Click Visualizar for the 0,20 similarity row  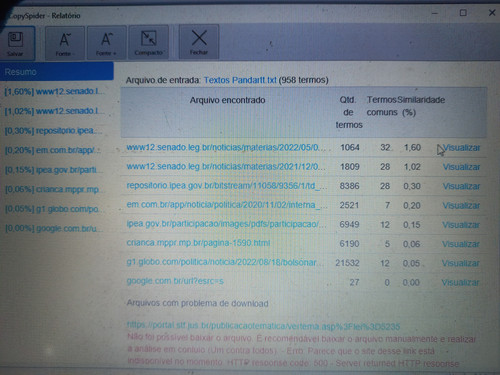click(461, 206)
